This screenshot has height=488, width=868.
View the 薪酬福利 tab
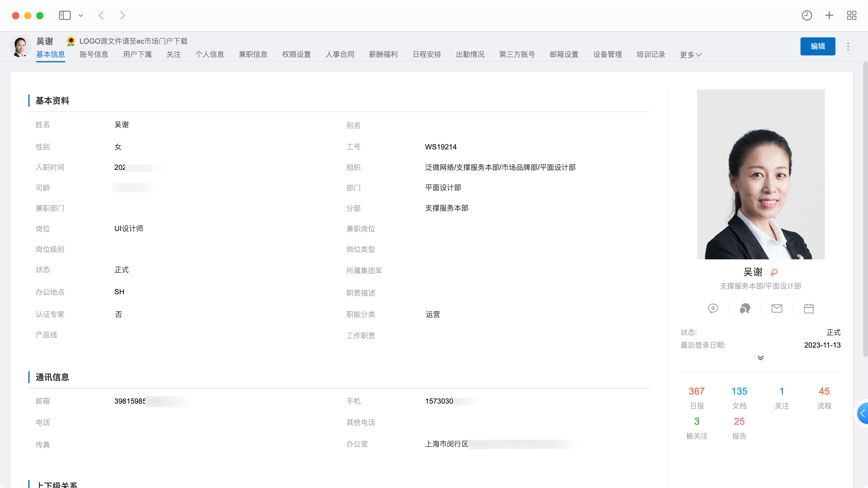point(383,55)
